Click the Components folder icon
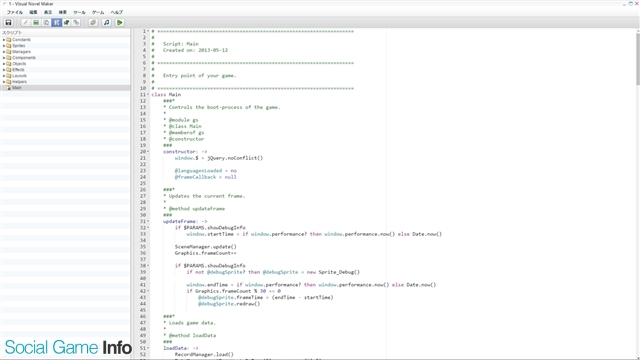Viewport: 640px width, 360px height. [x=9, y=58]
